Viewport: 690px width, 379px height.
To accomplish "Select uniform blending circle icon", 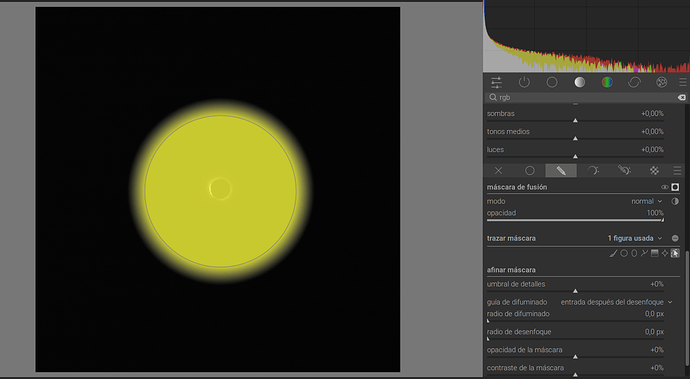I will coord(530,170).
